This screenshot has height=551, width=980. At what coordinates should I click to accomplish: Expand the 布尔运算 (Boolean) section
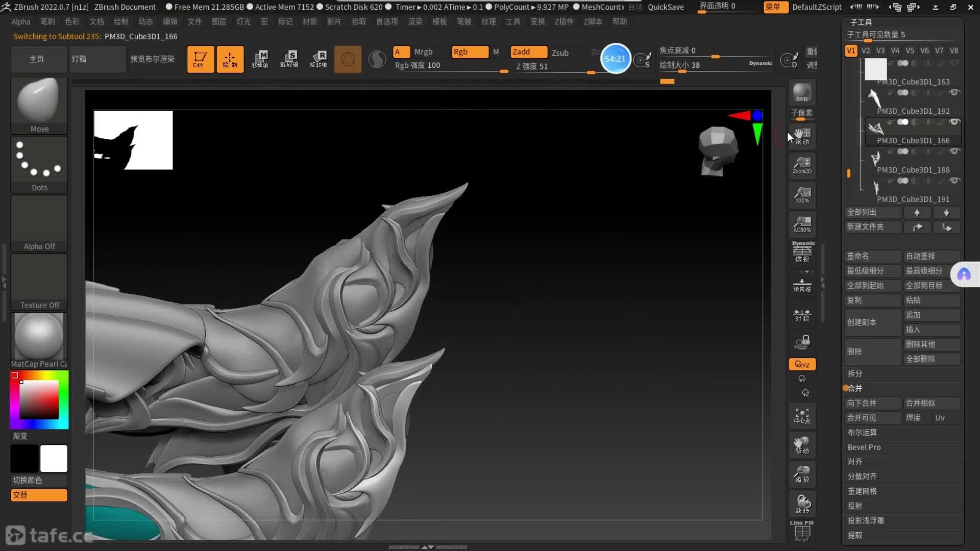click(x=862, y=433)
